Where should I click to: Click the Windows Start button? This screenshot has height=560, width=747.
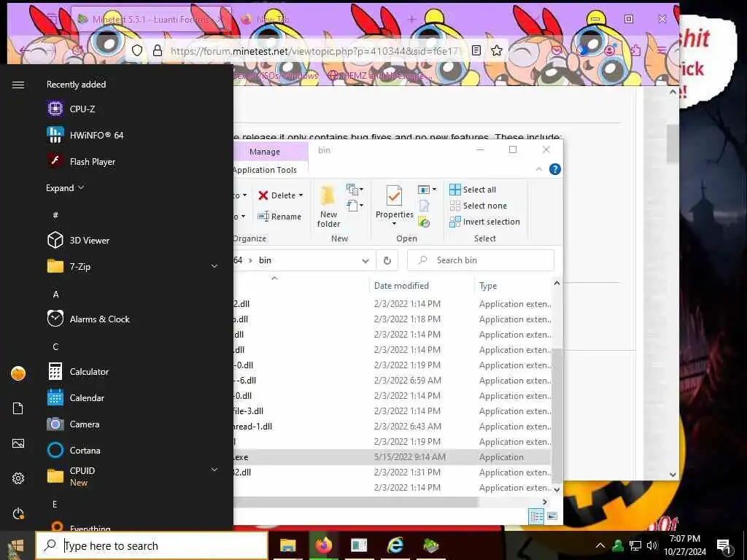[18, 545]
